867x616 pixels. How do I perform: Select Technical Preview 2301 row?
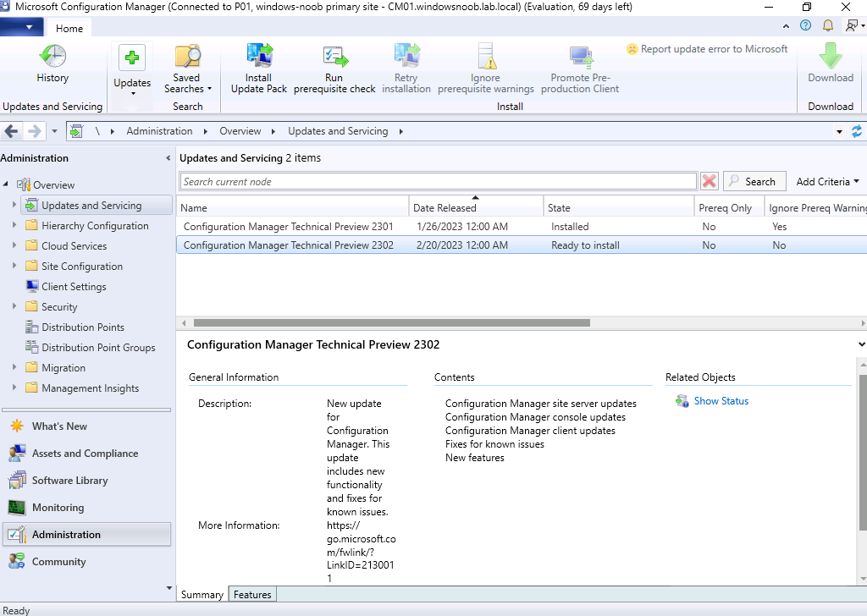[522, 227]
